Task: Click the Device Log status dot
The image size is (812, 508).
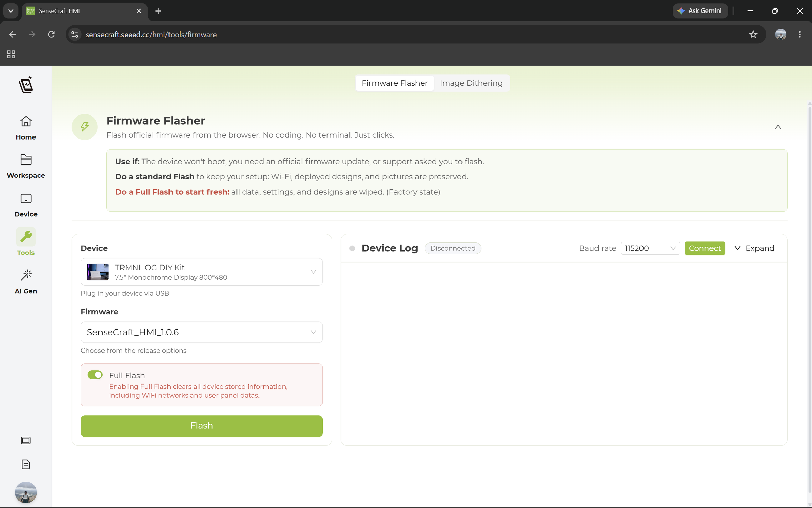Action: pos(352,248)
